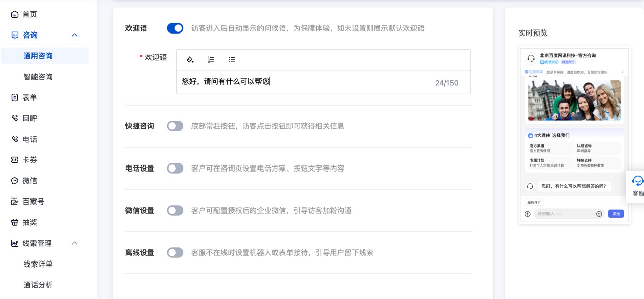644x299 pixels.
Task: Expand the 百度保障 banner arrow in preview
Action: (622, 72)
